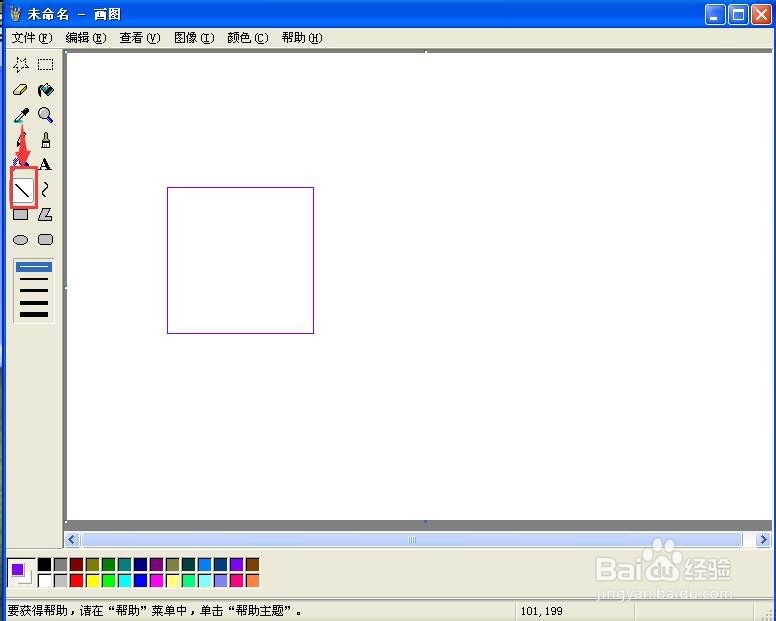
Task: Pick the black color swatch
Action: (45, 565)
